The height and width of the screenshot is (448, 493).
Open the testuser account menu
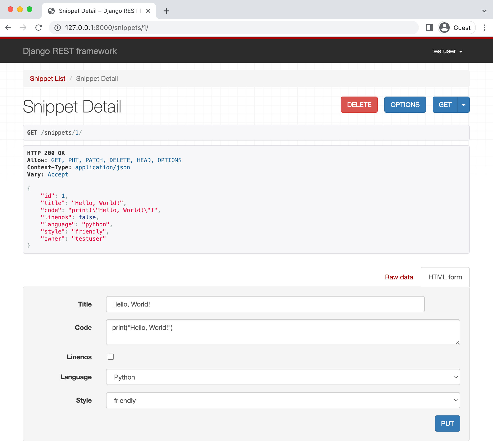coord(447,51)
